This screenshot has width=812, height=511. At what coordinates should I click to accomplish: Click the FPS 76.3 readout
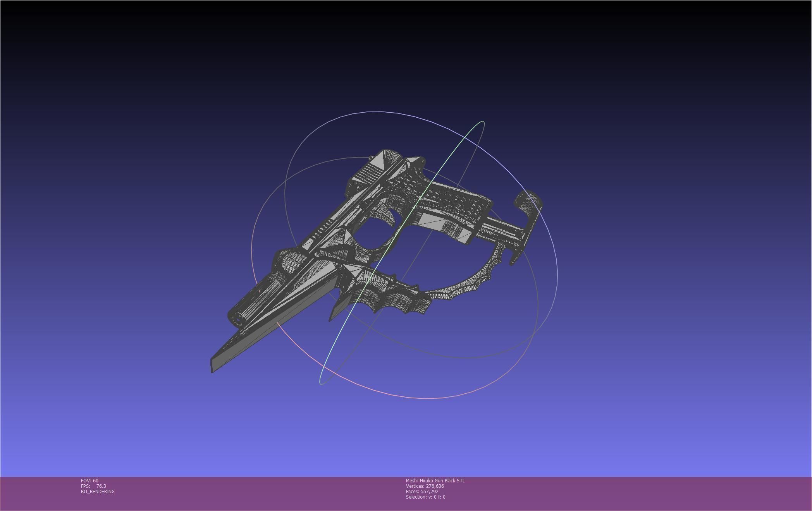tap(93, 486)
